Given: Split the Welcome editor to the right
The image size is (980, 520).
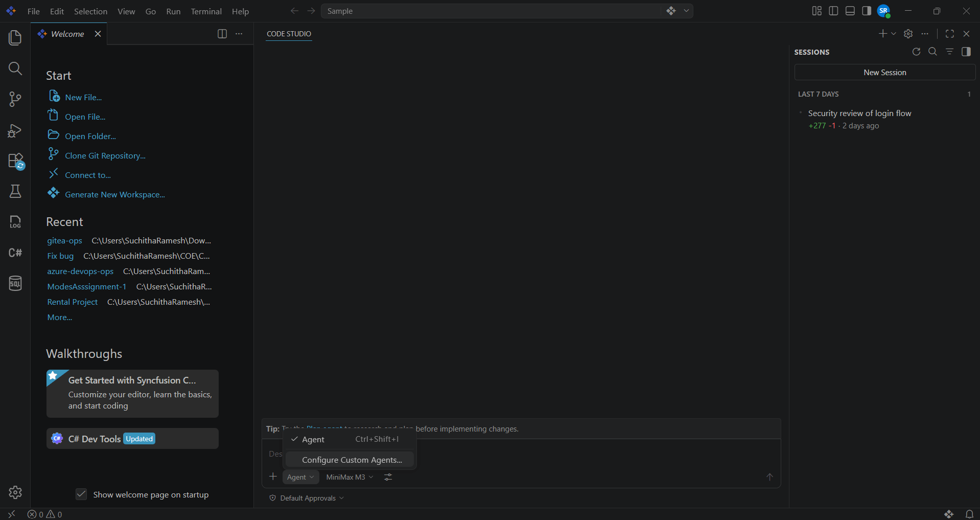Looking at the screenshot, I should coord(222,34).
